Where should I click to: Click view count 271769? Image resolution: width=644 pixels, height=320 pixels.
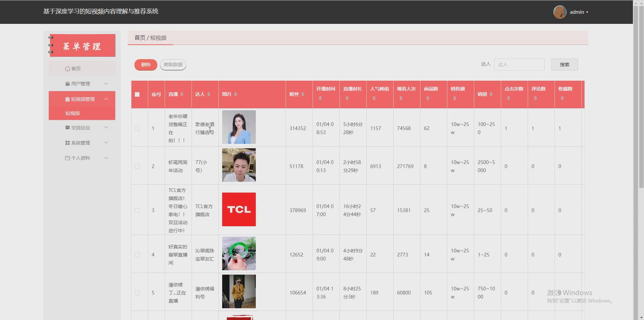pos(405,166)
